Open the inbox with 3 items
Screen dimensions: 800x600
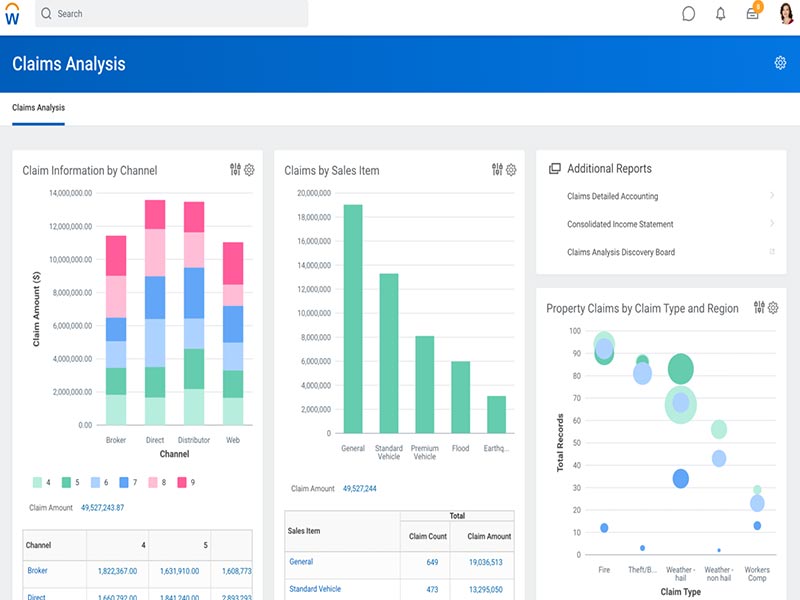coord(753,13)
